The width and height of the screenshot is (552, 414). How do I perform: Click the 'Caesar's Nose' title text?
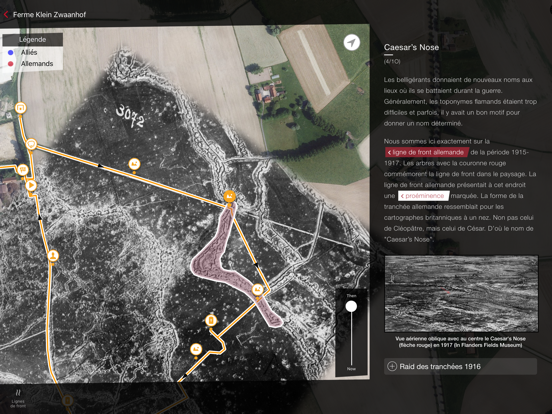[x=411, y=47]
